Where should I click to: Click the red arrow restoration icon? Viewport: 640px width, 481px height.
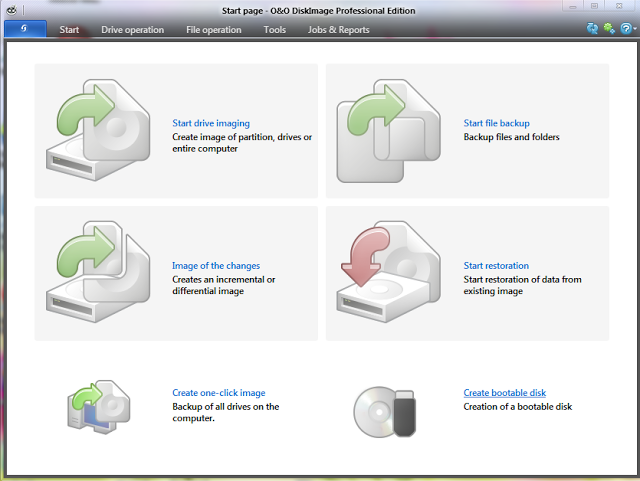pos(388,272)
